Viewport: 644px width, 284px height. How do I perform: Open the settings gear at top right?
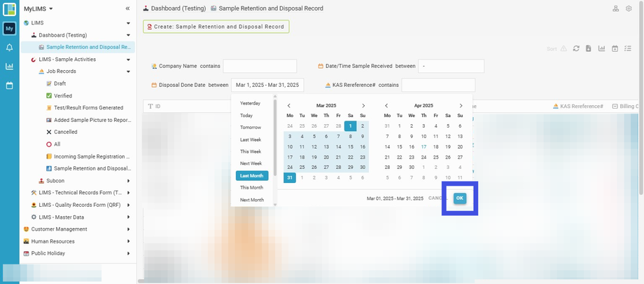pyautogui.click(x=629, y=8)
